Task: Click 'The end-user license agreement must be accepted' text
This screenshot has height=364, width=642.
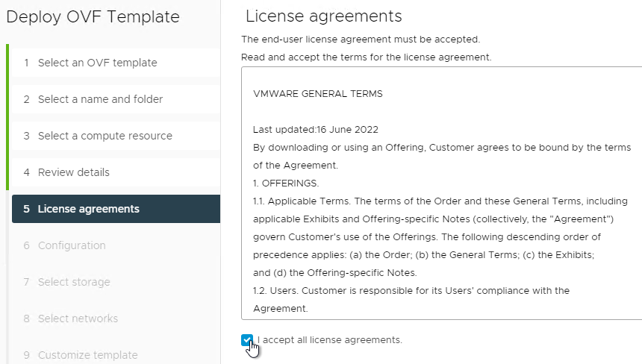Action: 361,40
